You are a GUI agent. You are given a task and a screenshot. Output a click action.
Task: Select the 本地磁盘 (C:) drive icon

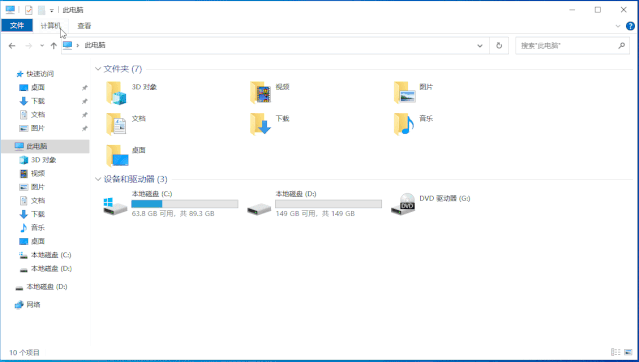click(115, 206)
